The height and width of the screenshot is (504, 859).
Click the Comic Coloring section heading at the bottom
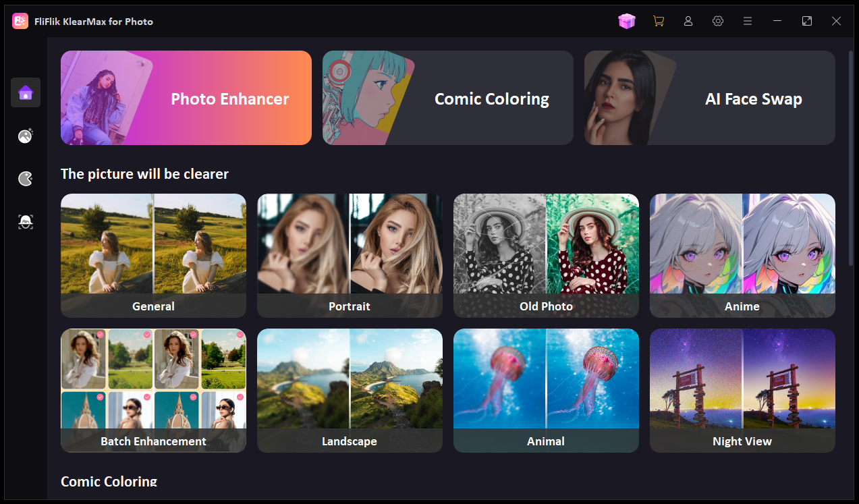[109, 482]
